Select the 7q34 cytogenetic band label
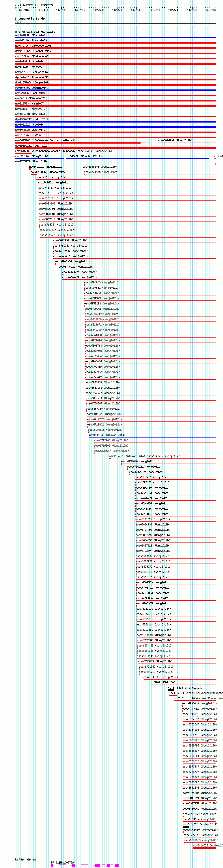The width and height of the screenshot is (223, 868). coord(18,22)
